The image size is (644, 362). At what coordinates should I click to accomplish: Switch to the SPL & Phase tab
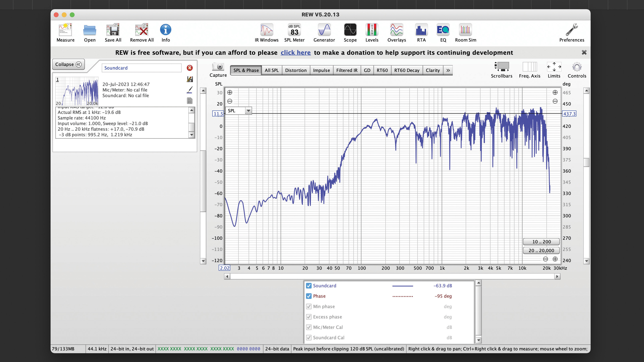(x=246, y=71)
